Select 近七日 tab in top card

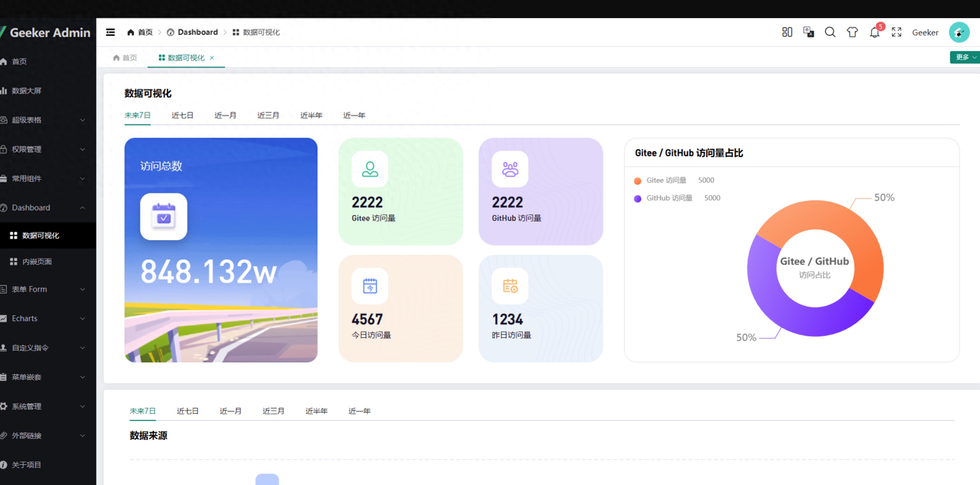click(x=182, y=115)
